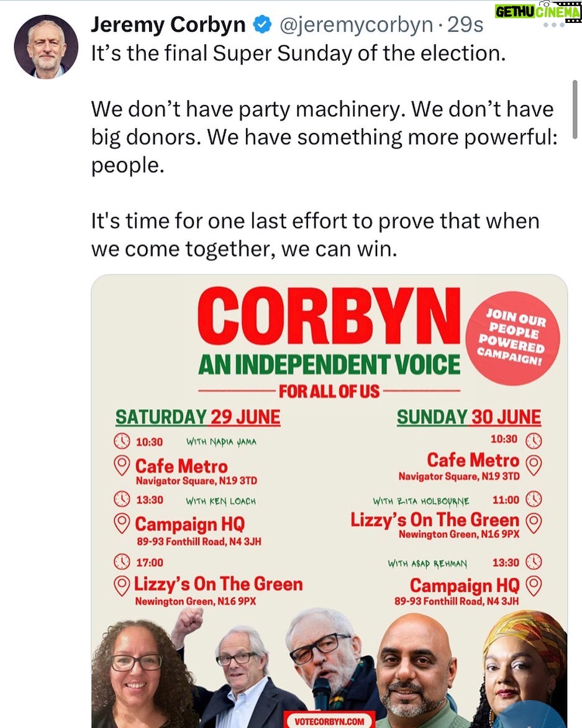Image resolution: width=582 pixels, height=728 pixels.
Task: Click the SATURDAY 29 JUNE heading
Action: click(x=198, y=417)
